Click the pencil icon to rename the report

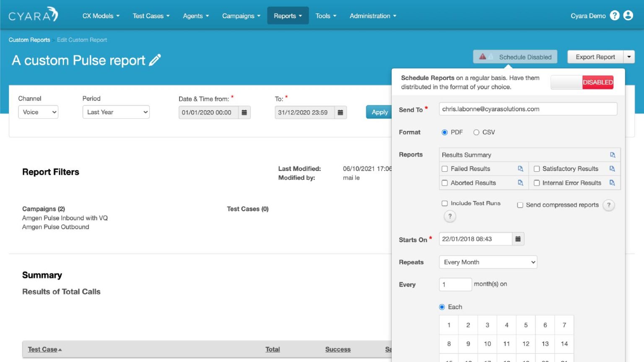pos(155,60)
